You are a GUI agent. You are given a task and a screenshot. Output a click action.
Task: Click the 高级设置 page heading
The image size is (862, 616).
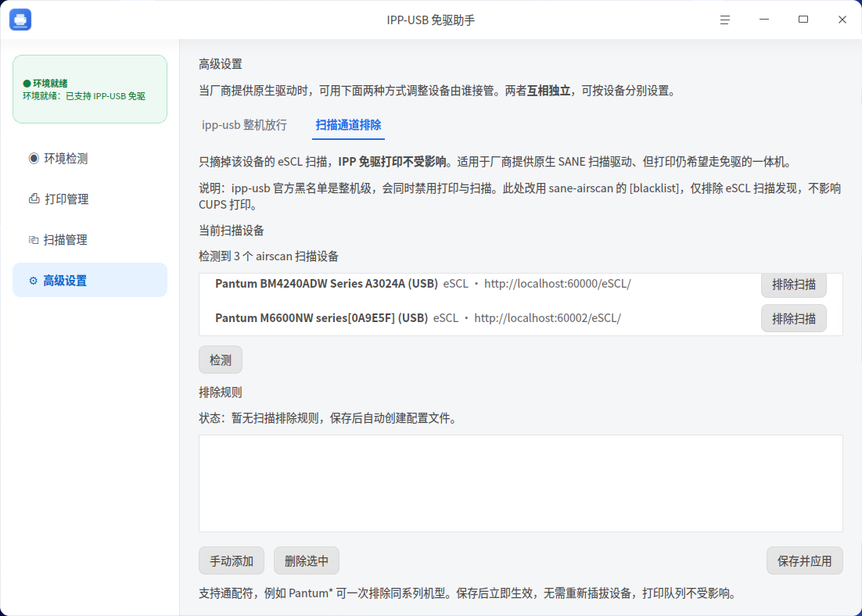[x=221, y=64]
